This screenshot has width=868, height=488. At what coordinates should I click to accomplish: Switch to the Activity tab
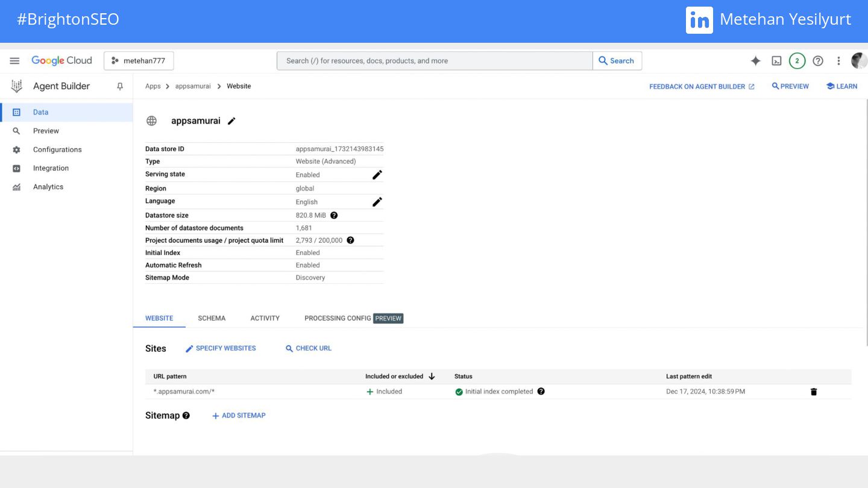coord(265,318)
